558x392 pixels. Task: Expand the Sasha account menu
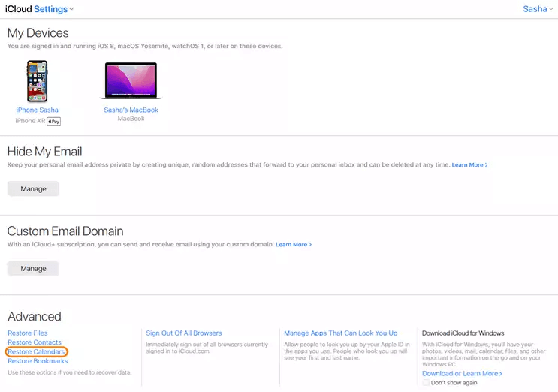538,9
